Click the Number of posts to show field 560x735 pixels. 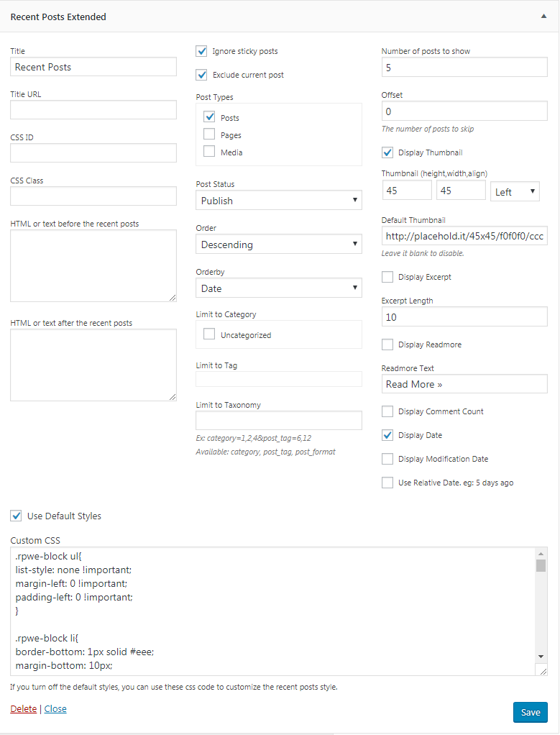(464, 67)
